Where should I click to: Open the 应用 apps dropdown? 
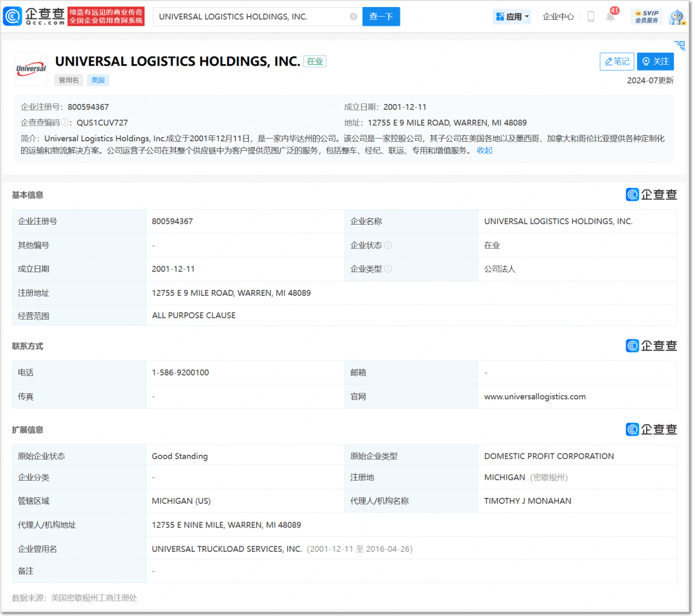tap(512, 17)
